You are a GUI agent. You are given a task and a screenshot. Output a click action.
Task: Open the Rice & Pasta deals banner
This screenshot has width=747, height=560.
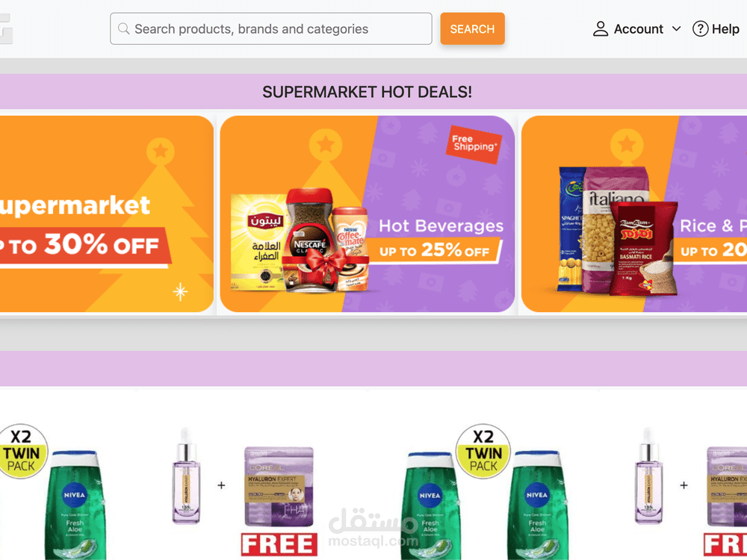(634, 214)
